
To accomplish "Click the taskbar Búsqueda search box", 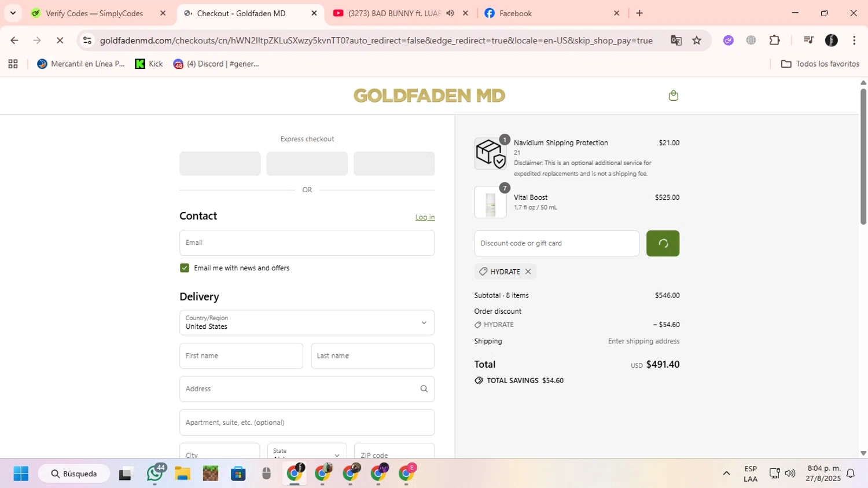I will (x=73, y=474).
